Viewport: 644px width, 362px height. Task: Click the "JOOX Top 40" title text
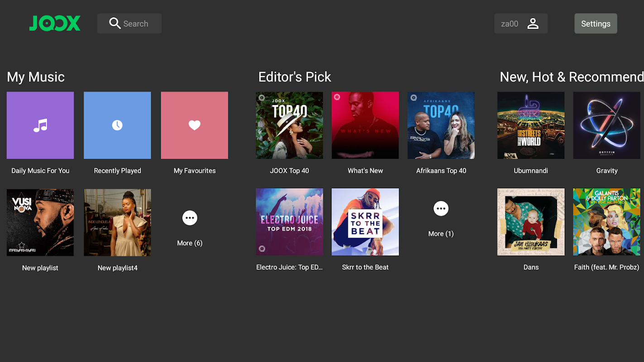tap(289, 171)
